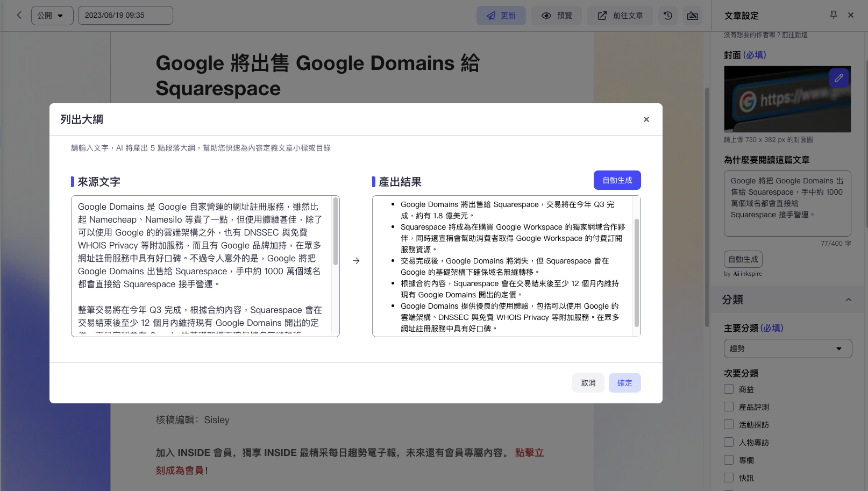Close the 列出大綱 dialog

coord(646,119)
